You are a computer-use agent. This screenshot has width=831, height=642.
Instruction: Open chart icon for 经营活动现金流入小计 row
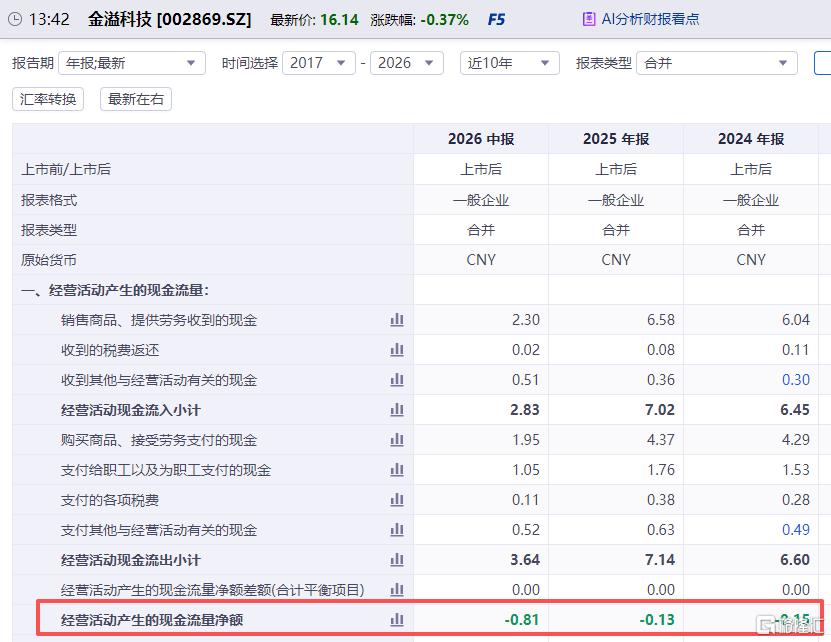[x=397, y=410]
